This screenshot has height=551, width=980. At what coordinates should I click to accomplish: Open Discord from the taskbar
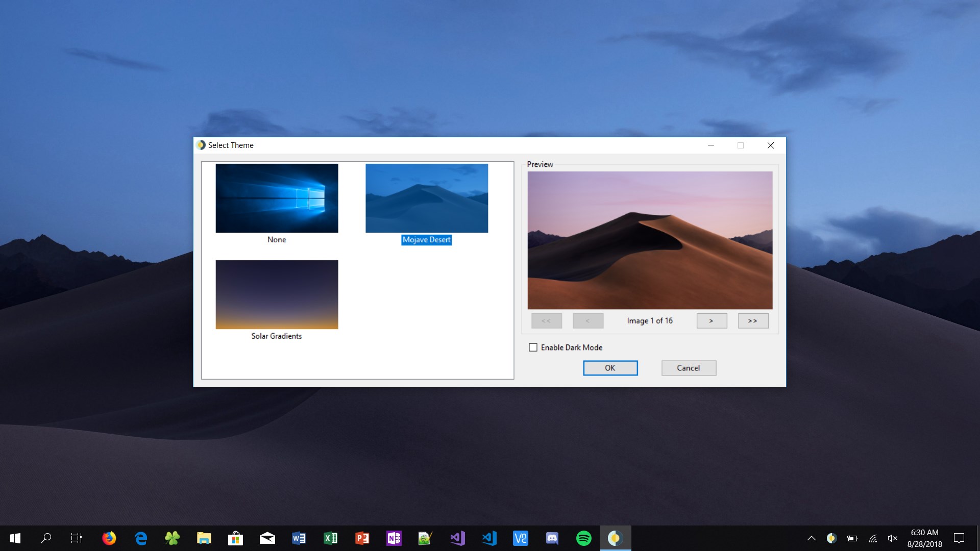pyautogui.click(x=552, y=538)
